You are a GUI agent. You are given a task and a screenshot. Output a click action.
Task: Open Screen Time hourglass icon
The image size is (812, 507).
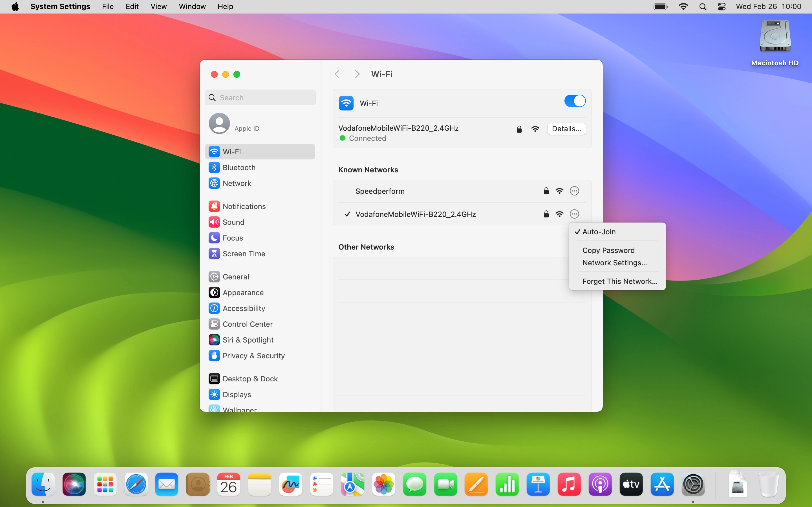point(214,253)
